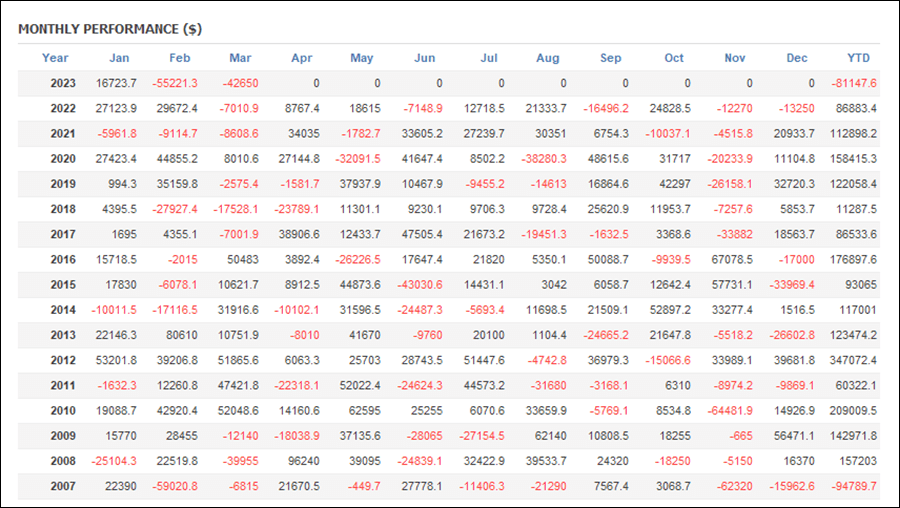Select the 2012 YTD value 347072.4
900x508 pixels.
point(853,360)
